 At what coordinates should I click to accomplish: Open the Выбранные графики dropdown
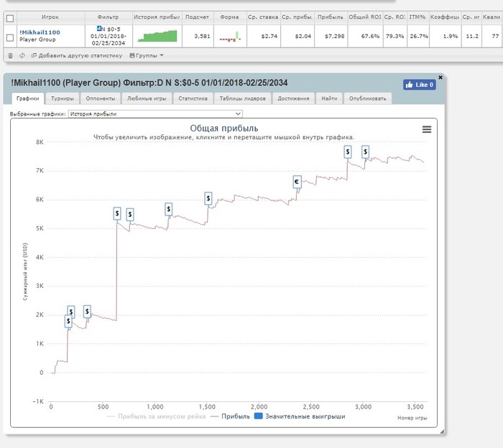155,113
